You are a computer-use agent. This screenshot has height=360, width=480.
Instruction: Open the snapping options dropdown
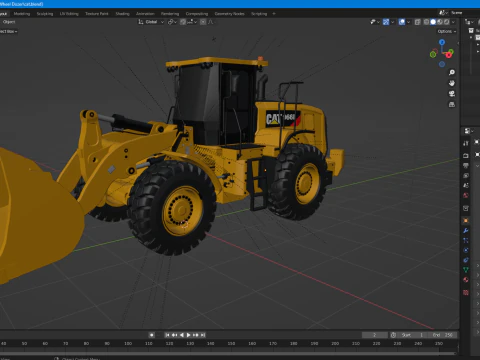[192, 22]
